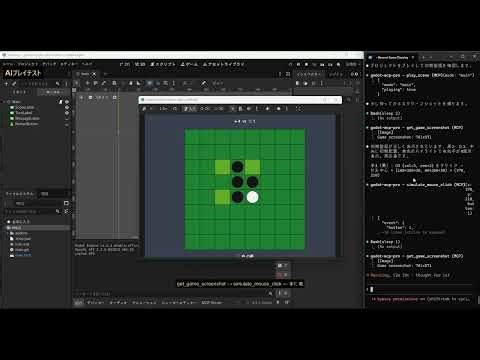Viewport: 480px width, 360px height.
Task: Select the Main root node
Action: [16, 102]
